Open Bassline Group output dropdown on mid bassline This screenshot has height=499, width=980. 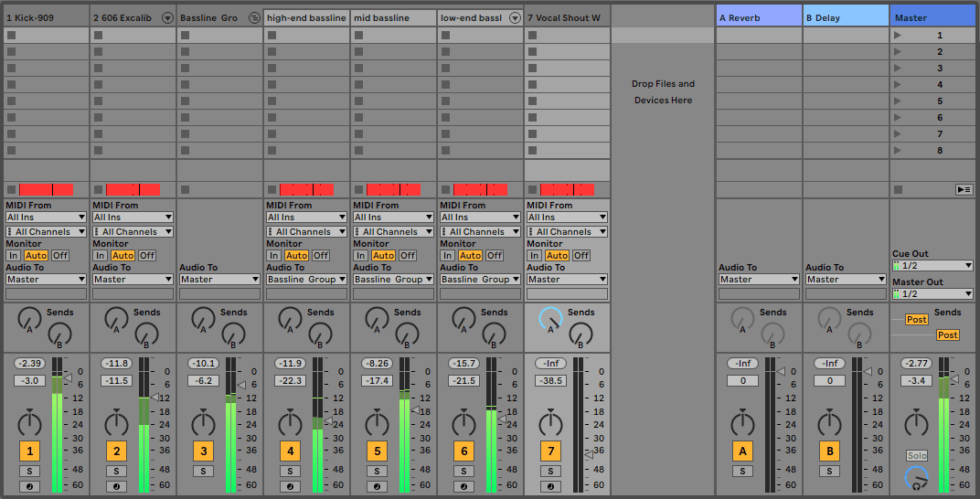point(394,279)
